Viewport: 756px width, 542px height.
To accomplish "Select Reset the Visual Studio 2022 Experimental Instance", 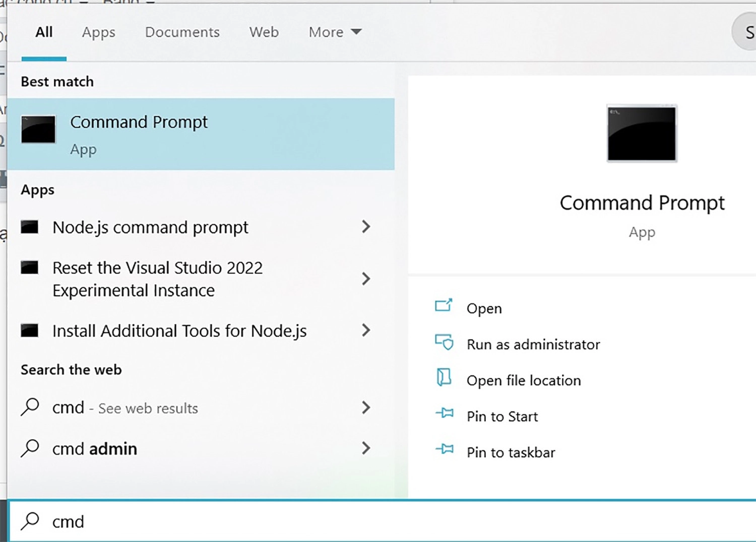I will (201, 279).
